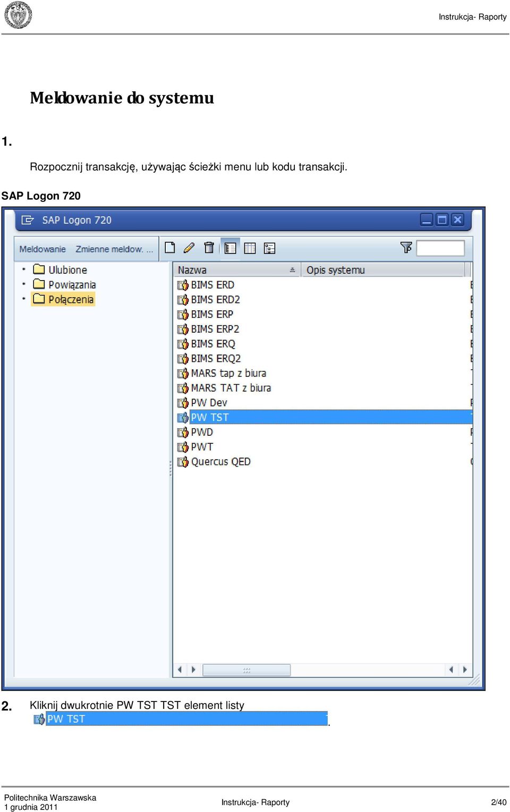Close the SAP Logon 720 window
Screen dimensions: 510x812
(x=457, y=220)
